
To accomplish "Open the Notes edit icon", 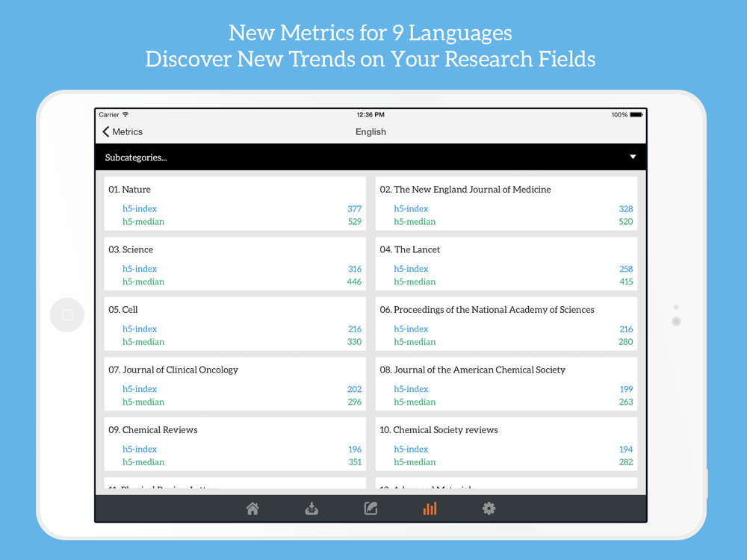I will 371,508.
